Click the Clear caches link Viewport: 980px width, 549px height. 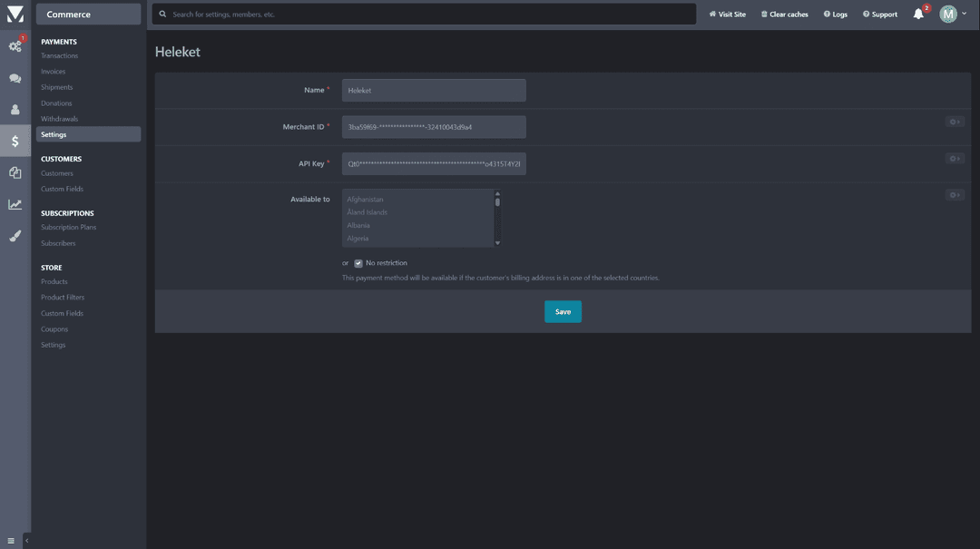point(784,15)
